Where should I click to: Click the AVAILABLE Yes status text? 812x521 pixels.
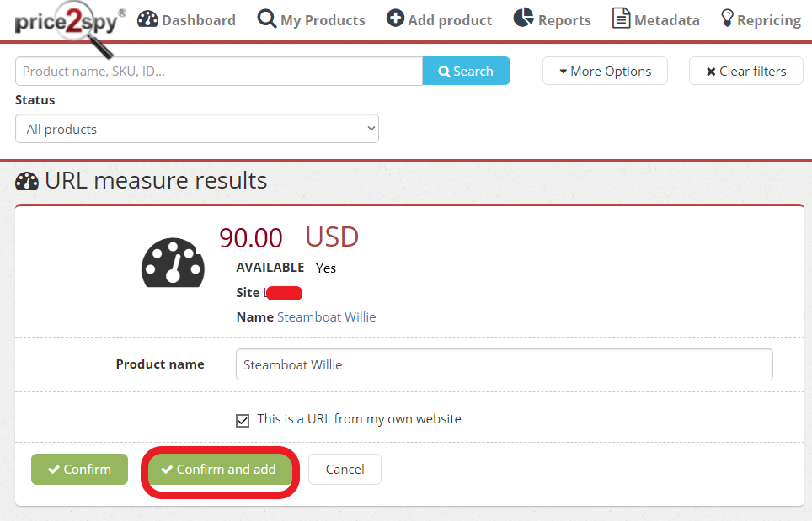(286, 268)
